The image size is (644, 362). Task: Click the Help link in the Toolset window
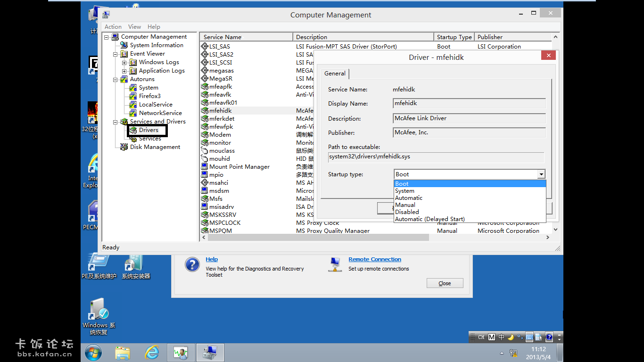[212, 259]
